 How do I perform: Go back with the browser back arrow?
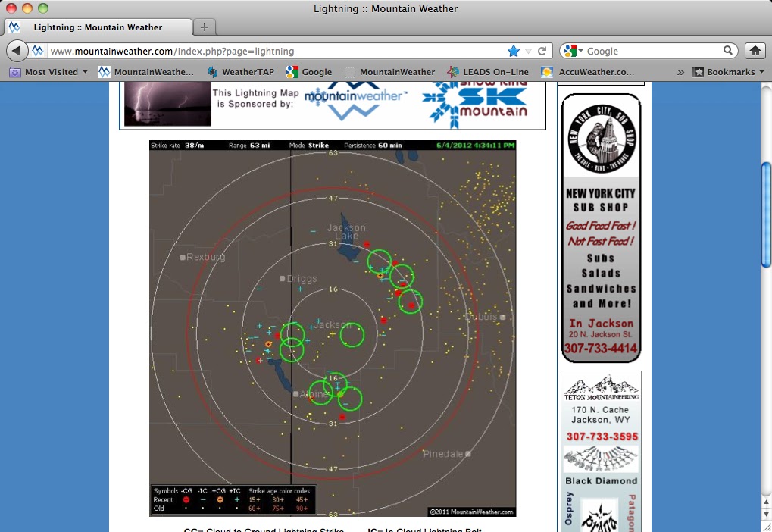point(17,50)
